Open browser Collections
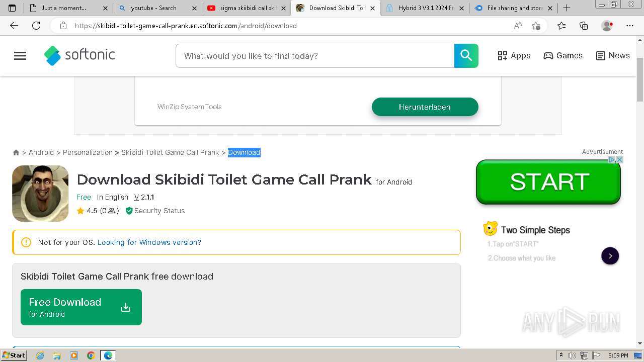Viewport: 644px width, 362px height. [x=584, y=26]
